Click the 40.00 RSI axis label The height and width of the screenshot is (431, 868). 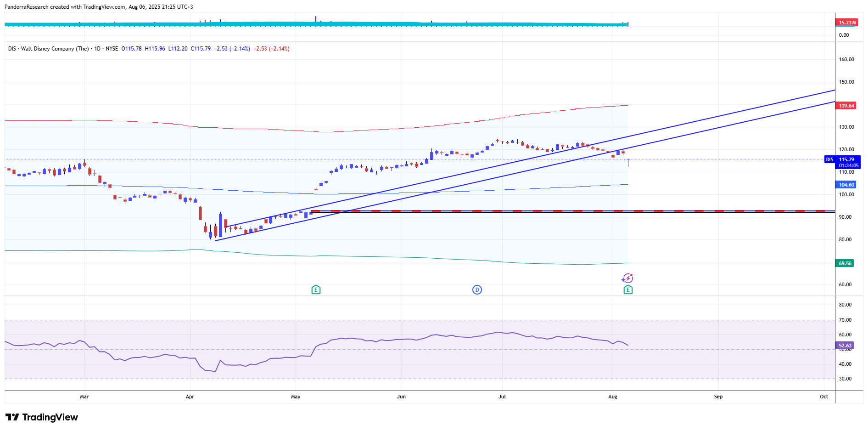click(x=845, y=364)
